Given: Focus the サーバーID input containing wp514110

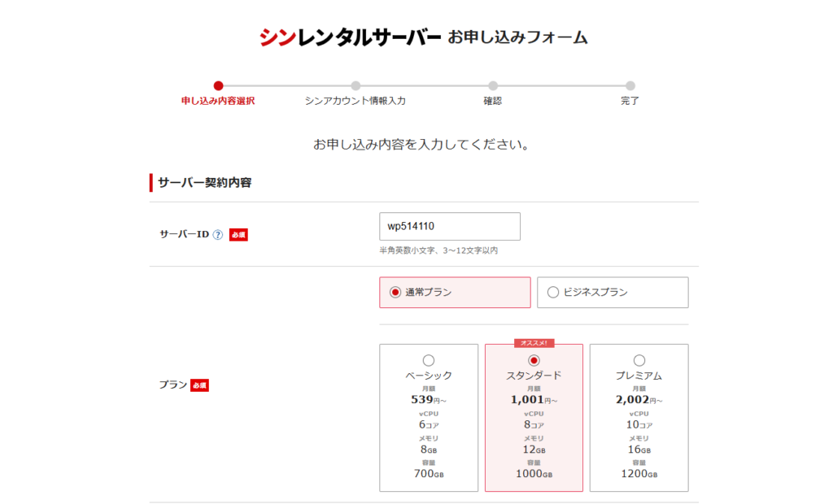Looking at the screenshot, I should click(x=449, y=227).
